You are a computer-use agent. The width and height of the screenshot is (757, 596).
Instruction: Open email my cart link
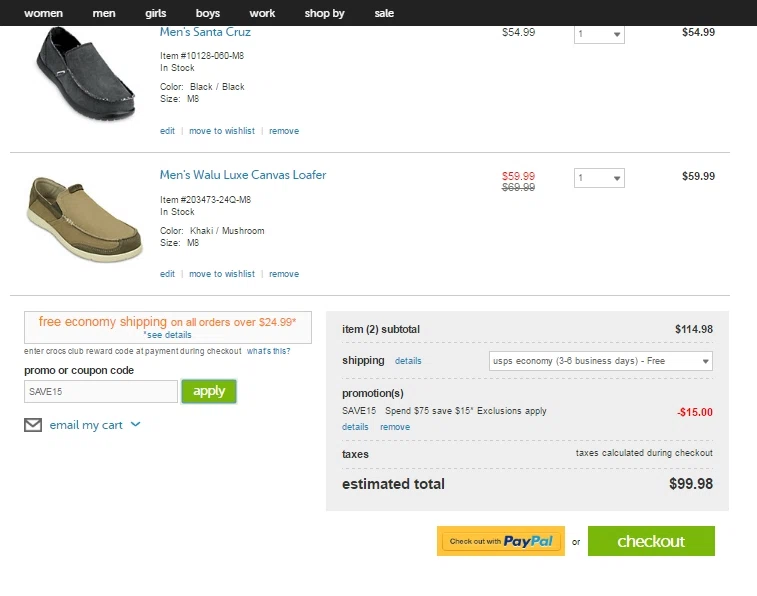(86, 425)
